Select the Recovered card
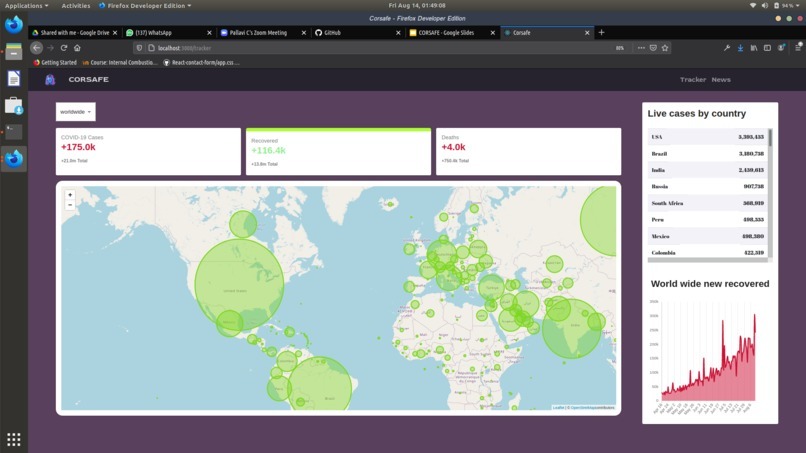806x453 pixels. (x=338, y=152)
